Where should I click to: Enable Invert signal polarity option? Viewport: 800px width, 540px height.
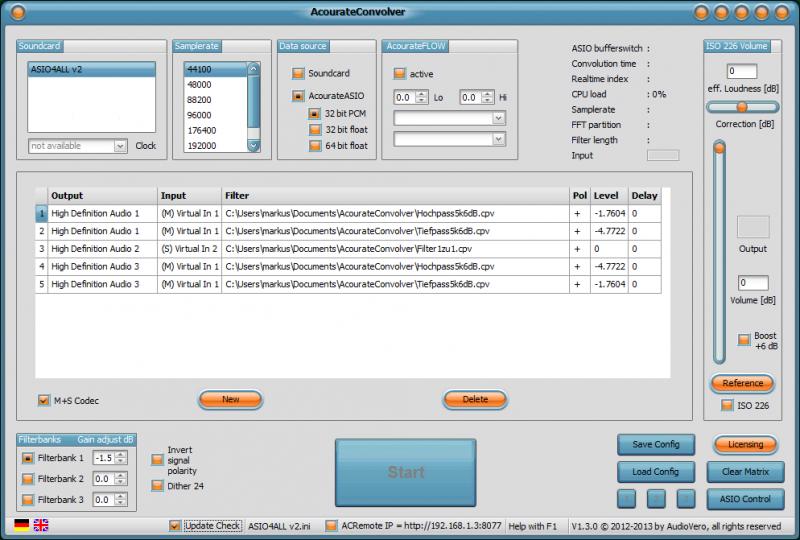point(157,460)
